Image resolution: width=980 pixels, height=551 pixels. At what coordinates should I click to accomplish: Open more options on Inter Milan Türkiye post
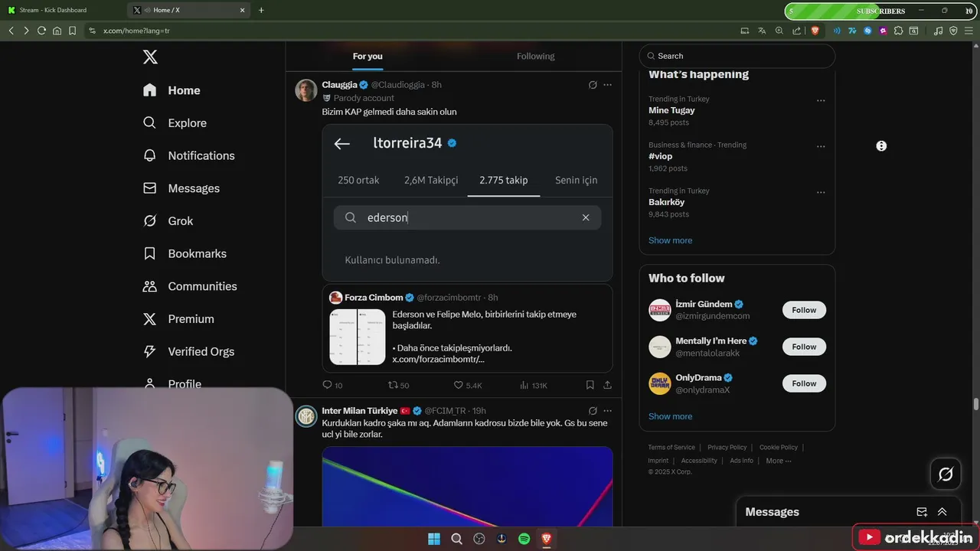click(x=607, y=411)
